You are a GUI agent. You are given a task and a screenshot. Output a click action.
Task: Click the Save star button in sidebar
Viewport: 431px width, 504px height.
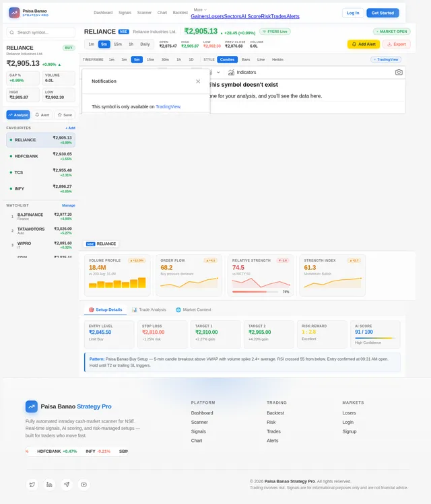pos(65,115)
